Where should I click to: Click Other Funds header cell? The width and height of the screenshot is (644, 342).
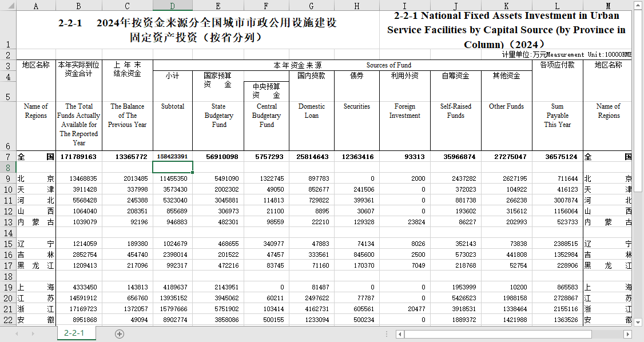(x=506, y=126)
